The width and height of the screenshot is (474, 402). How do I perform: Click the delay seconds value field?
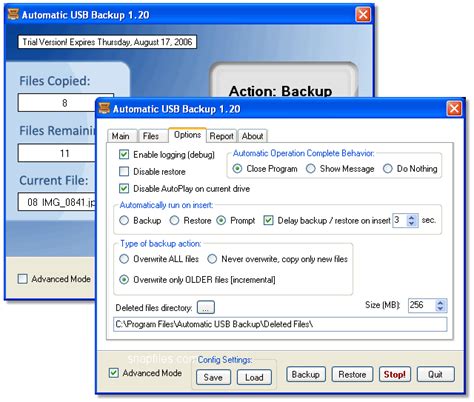pos(400,220)
